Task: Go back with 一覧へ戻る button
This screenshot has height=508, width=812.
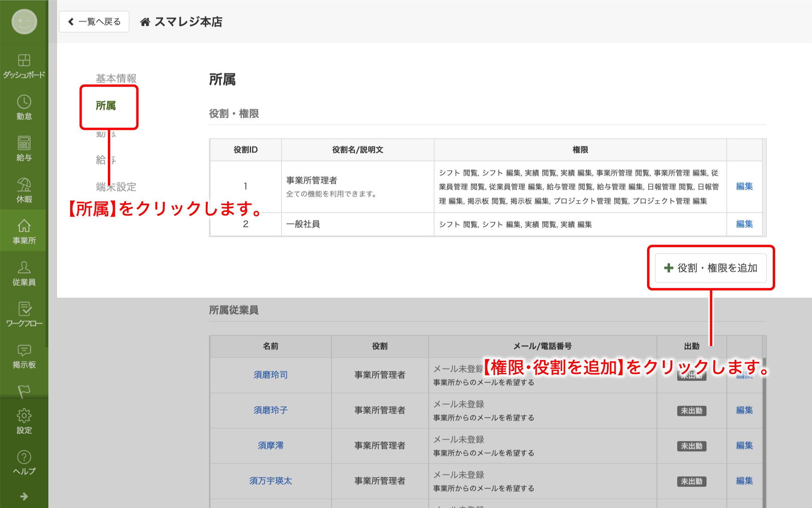Action: point(94,21)
